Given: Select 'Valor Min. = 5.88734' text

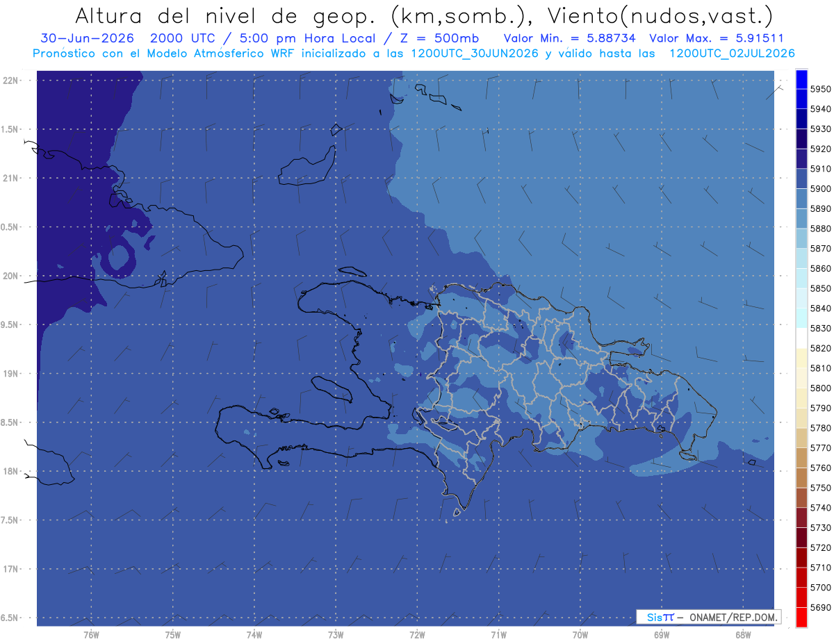Looking at the screenshot, I should tap(570, 38).
